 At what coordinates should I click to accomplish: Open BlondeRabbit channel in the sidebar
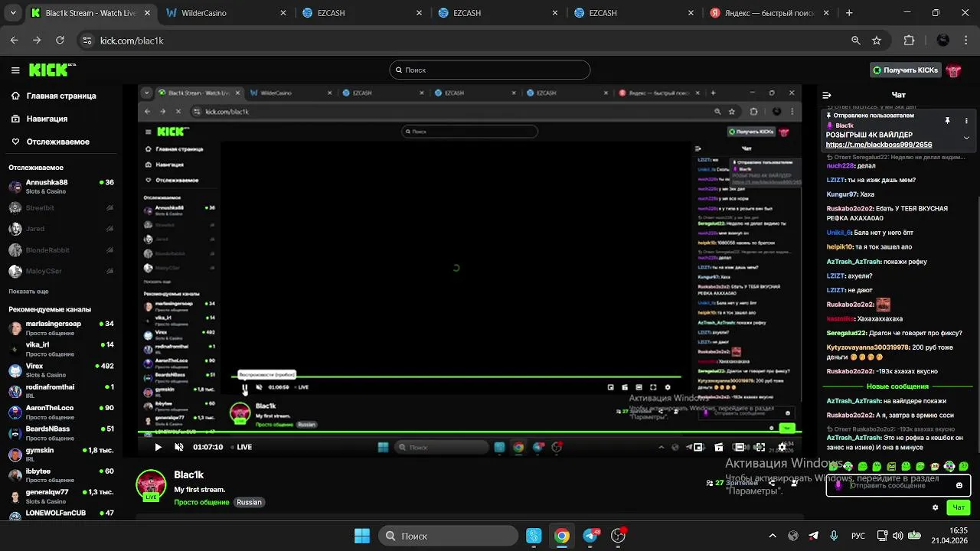61,250
